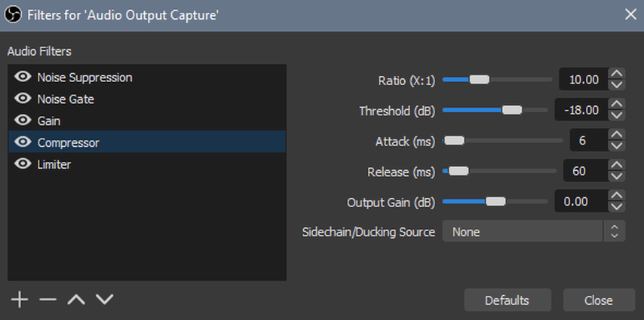Image resolution: width=644 pixels, height=320 pixels.
Task: Select the Limiter filter row
Action: (146, 164)
